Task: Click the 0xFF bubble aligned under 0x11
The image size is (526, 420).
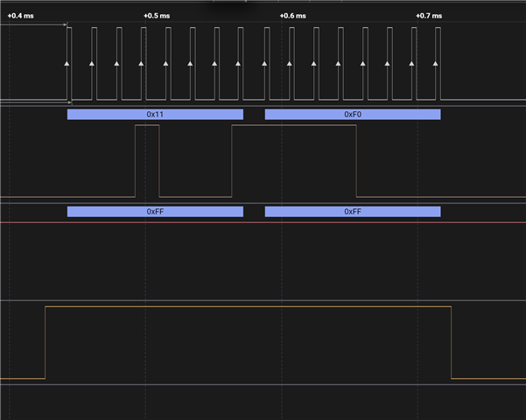Action: click(x=155, y=212)
